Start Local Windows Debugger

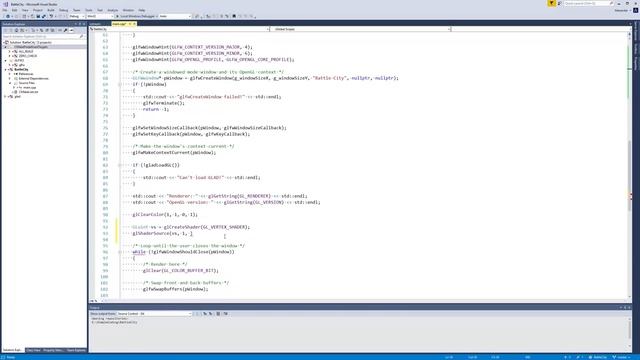[x=136, y=16]
